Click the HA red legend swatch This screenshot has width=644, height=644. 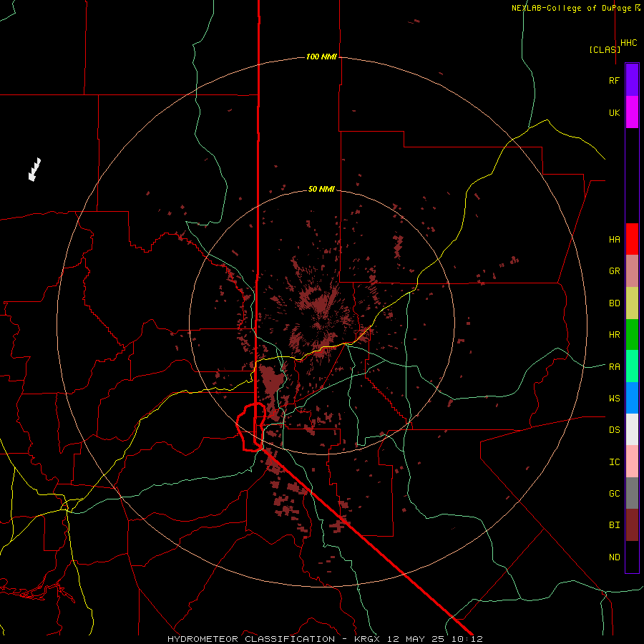point(632,239)
